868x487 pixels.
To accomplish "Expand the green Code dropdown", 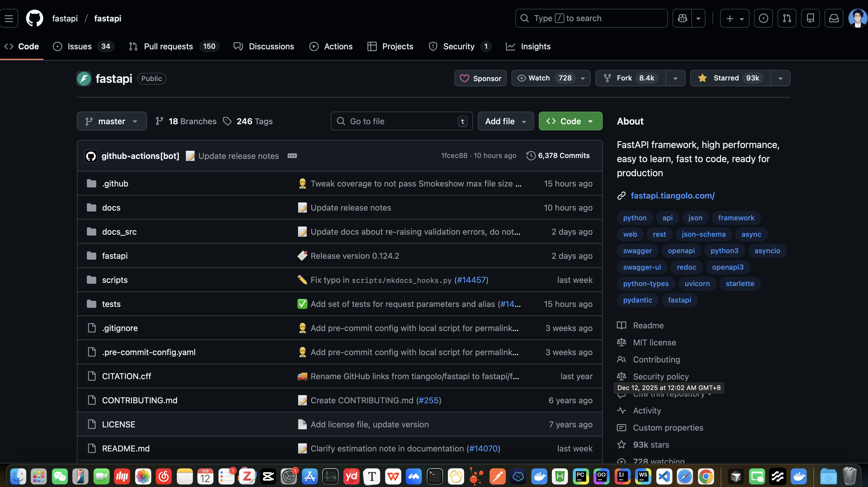I will [570, 121].
